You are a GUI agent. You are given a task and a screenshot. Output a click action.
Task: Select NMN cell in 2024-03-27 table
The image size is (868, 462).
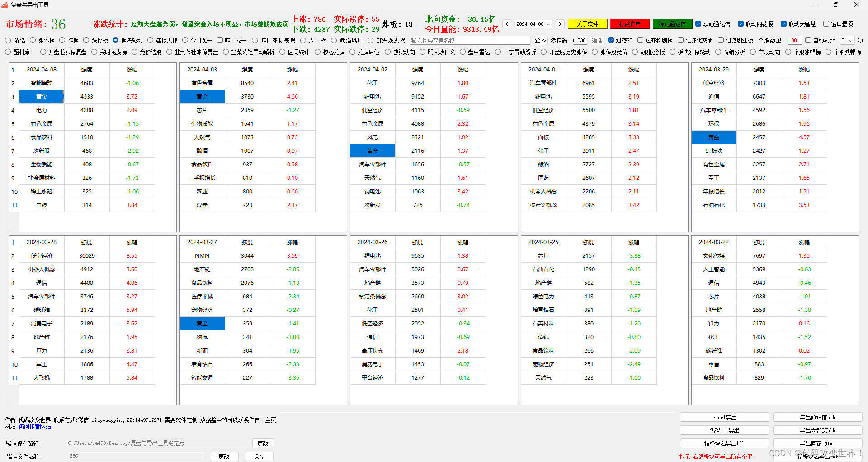tap(202, 256)
